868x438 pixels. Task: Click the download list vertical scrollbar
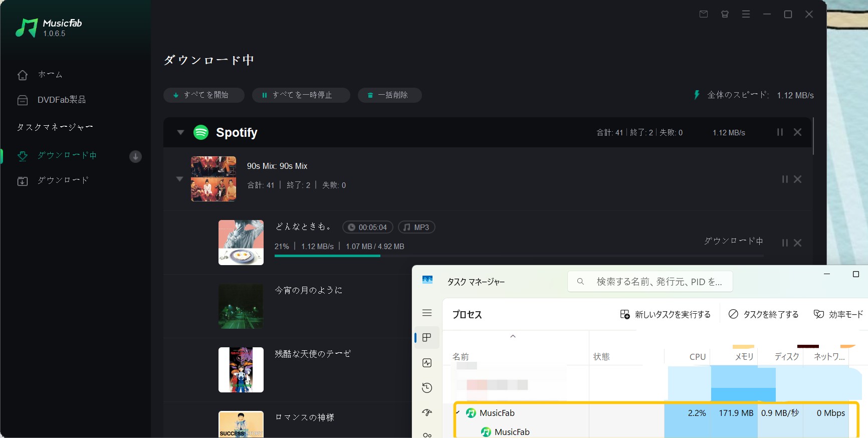click(x=813, y=136)
